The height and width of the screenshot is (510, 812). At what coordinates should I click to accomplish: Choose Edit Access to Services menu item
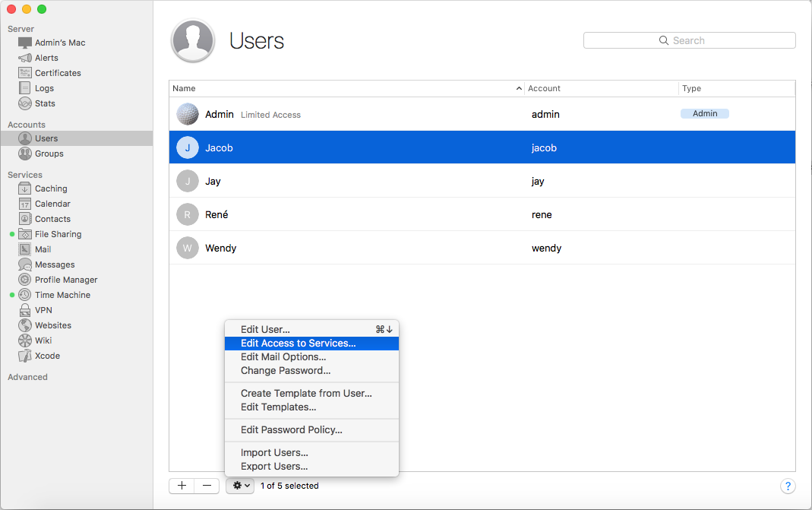pos(298,344)
